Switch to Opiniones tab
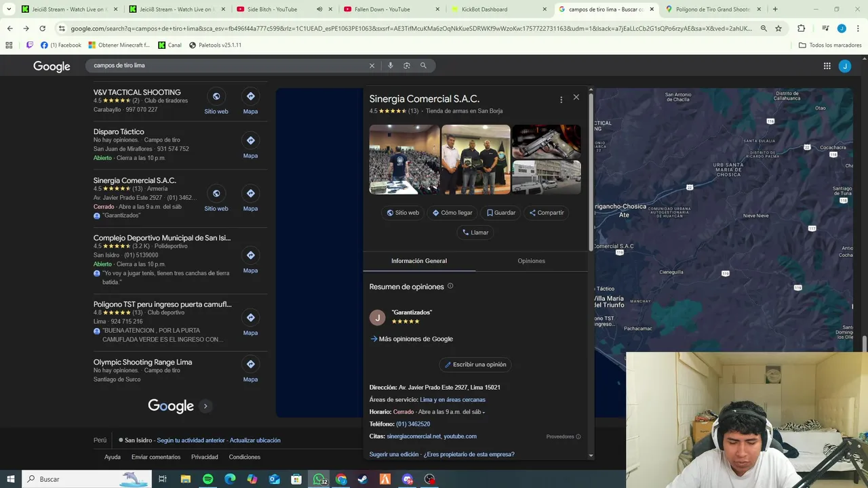Screen dimensions: 868x488 pos(531,261)
